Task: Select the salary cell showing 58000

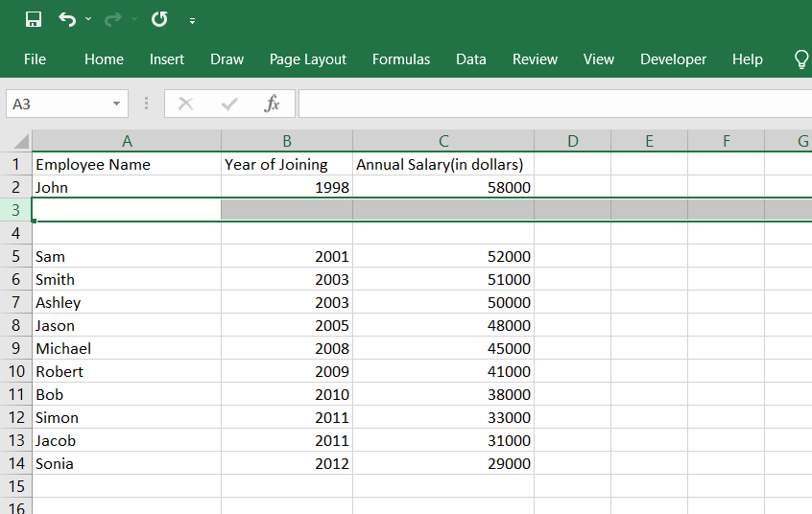Action: (x=443, y=187)
